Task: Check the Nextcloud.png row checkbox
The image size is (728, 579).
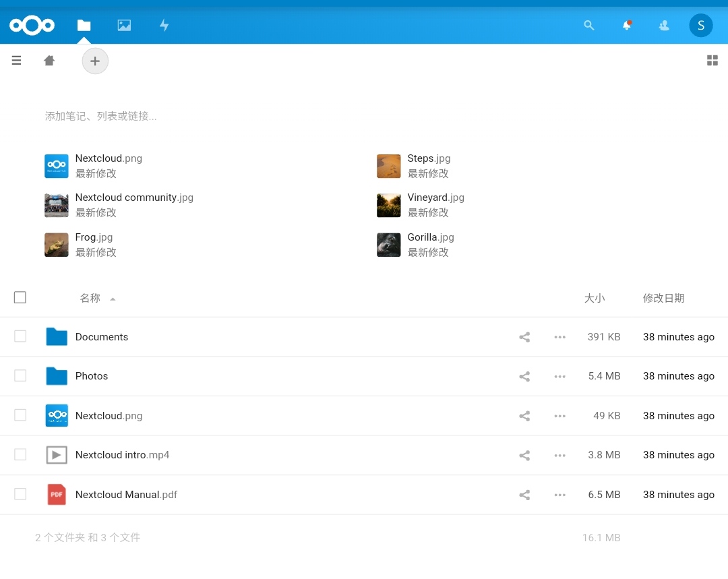Action: (x=20, y=415)
